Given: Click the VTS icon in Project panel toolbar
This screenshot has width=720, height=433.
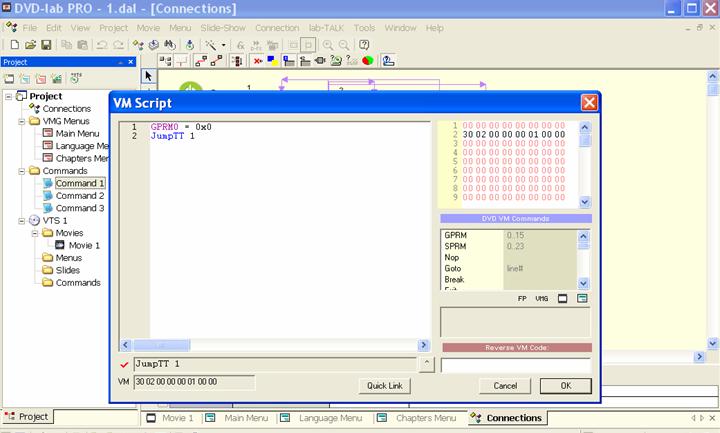Looking at the screenshot, I should pos(76,78).
